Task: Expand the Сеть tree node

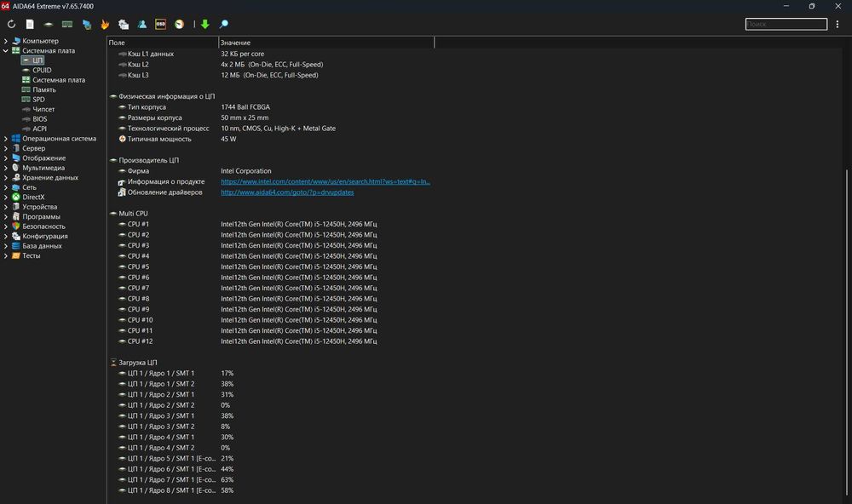Action: (x=5, y=187)
